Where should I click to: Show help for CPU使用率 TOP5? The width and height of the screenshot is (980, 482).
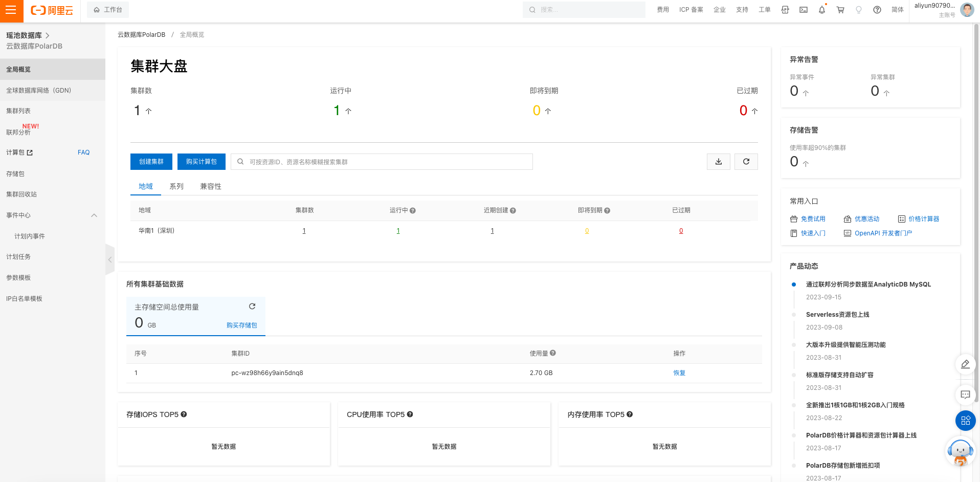pyautogui.click(x=410, y=414)
